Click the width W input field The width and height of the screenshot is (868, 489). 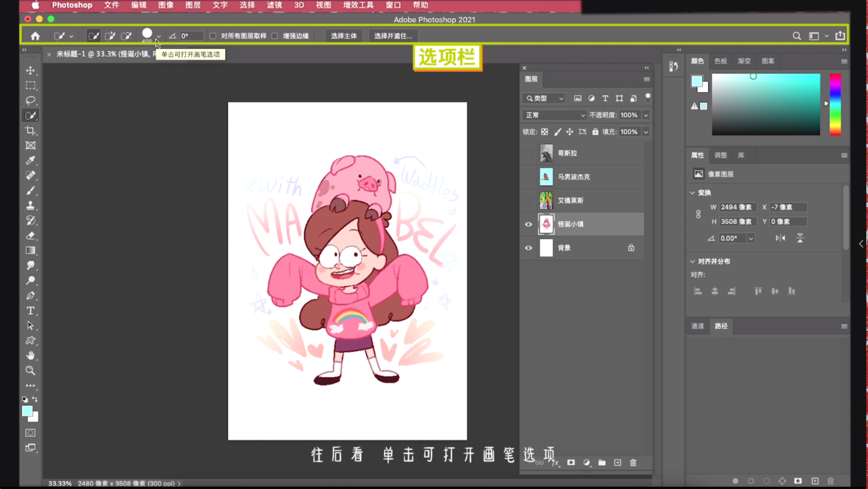737,207
